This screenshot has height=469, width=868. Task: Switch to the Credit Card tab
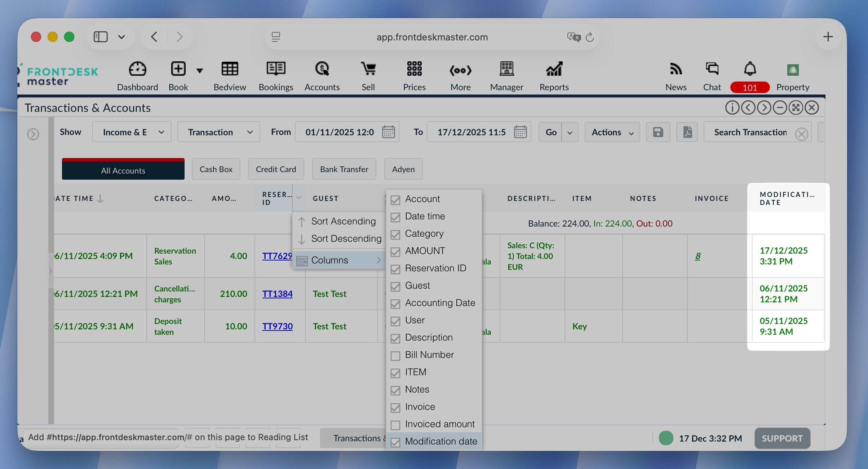[276, 169]
